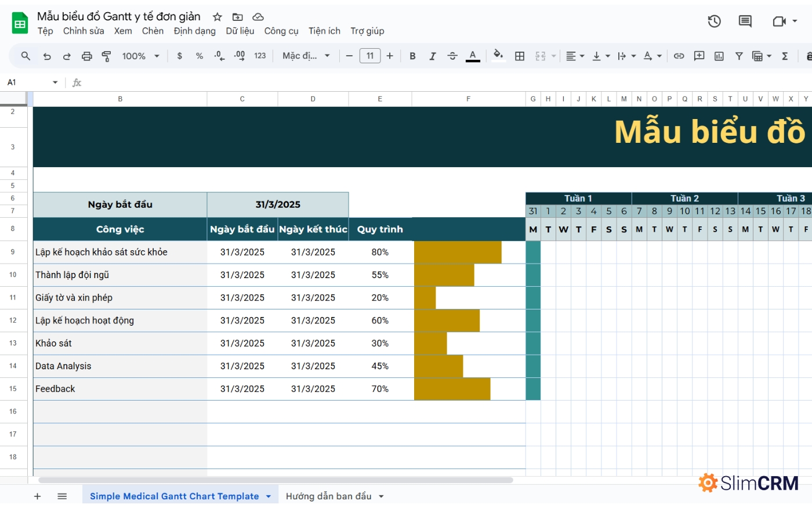Start a video meeting camera icon

tap(779, 21)
